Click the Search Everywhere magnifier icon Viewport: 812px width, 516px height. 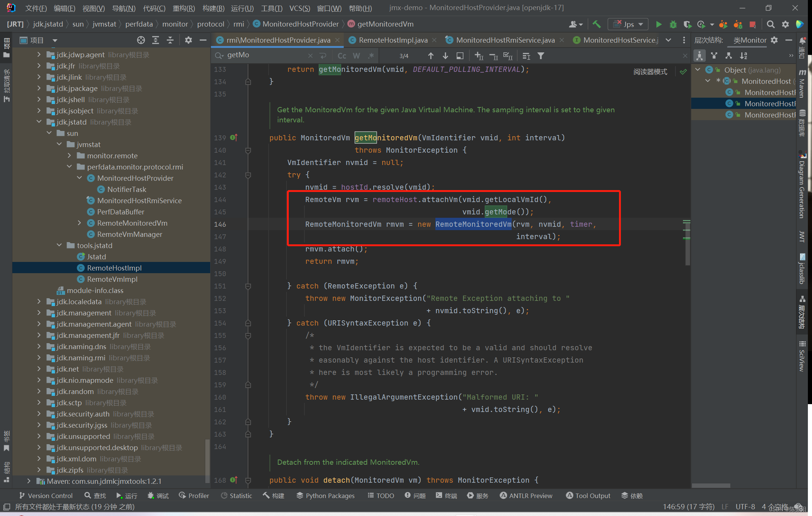[770, 24]
